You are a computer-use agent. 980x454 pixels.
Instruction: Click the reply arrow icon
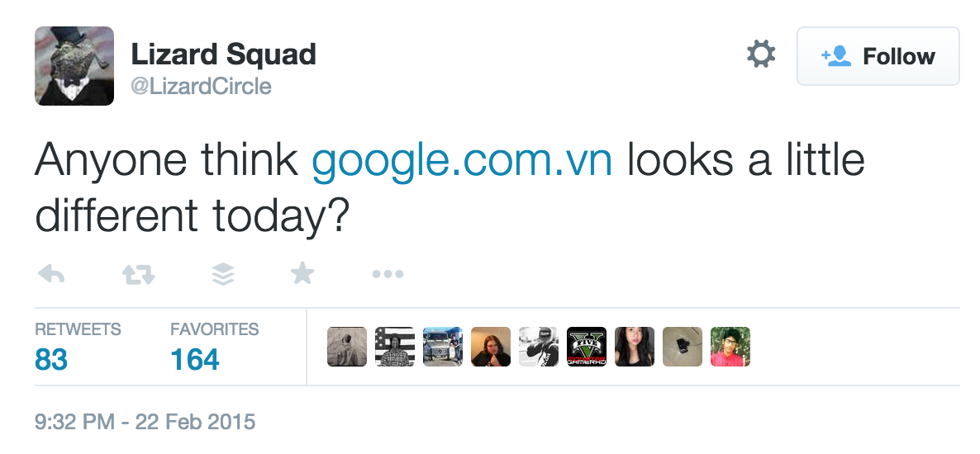pyautogui.click(x=51, y=275)
